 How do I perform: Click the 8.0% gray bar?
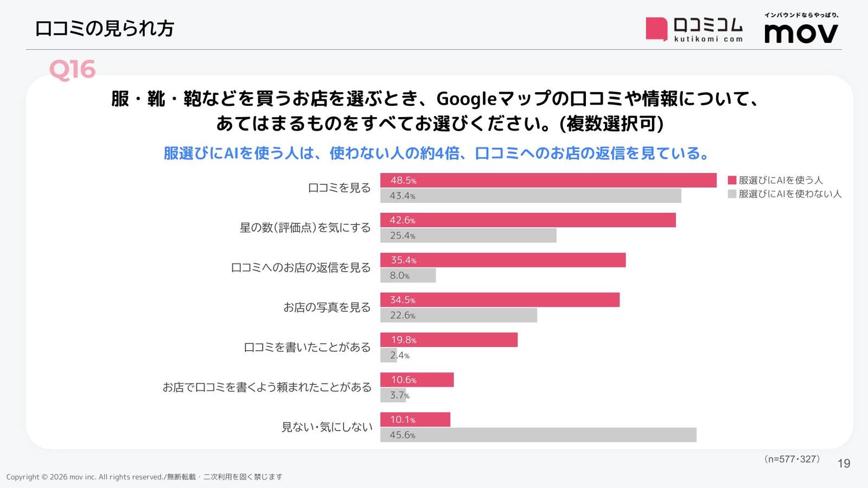point(408,275)
